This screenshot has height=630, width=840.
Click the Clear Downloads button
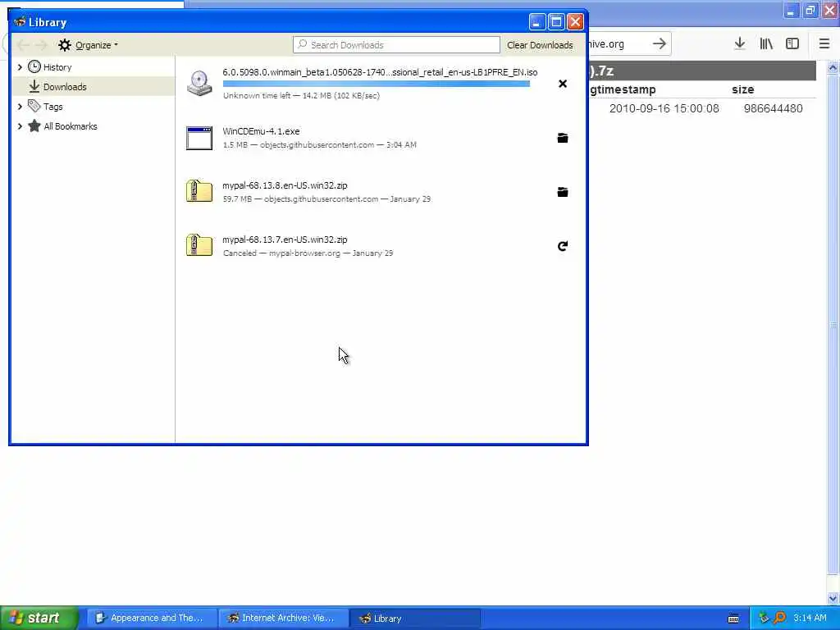[x=540, y=45]
